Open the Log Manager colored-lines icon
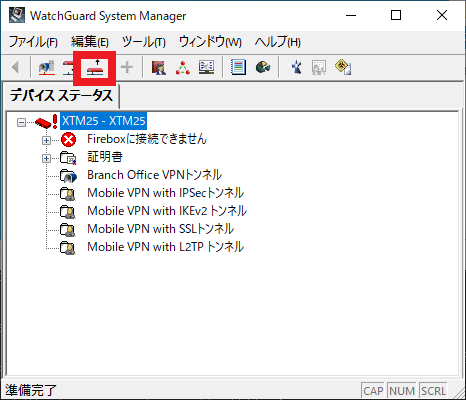The width and height of the screenshot is (466, 400). [x=238, y=67]
